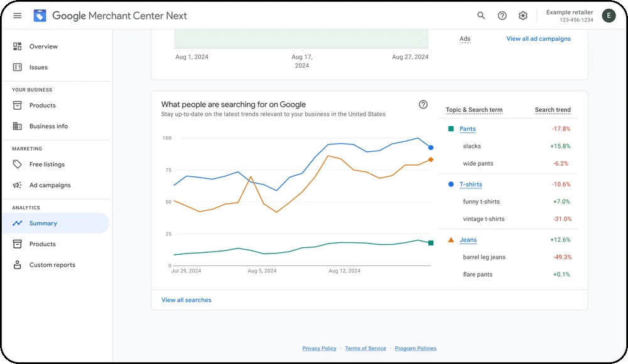This screenshot has height=364, width=628.
Task: Open Settings with the gear icon
Action: coord(523,15)
